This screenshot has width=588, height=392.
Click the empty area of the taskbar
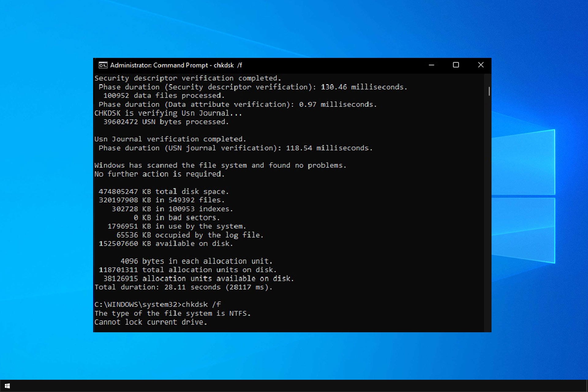pos(294,386)
